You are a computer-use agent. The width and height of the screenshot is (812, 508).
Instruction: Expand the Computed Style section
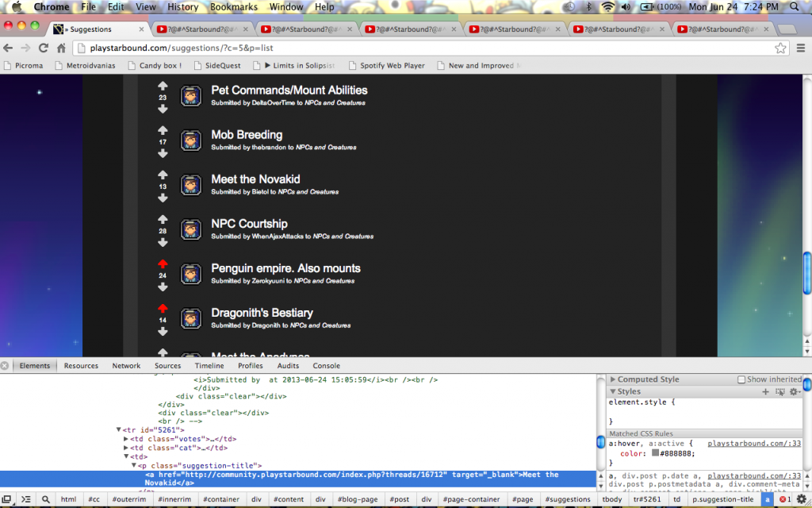click(613, 379)
